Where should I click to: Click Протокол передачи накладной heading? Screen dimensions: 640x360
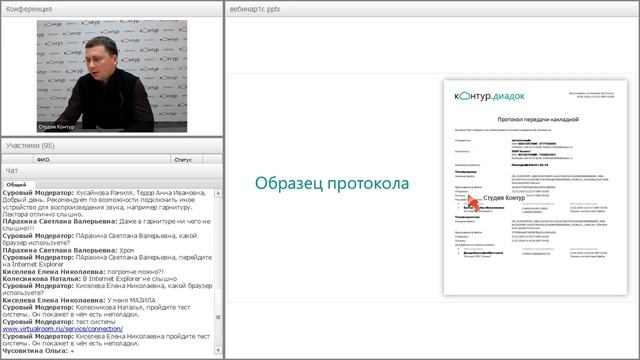click(x=538, y=119)
